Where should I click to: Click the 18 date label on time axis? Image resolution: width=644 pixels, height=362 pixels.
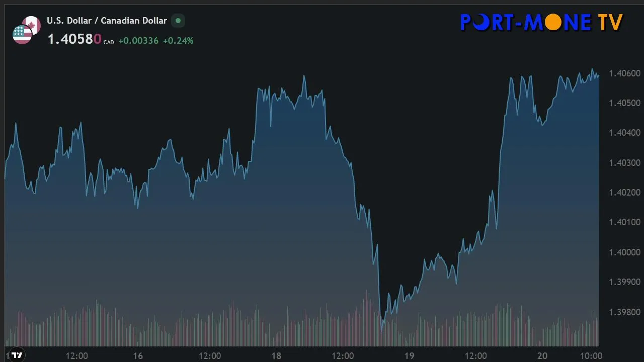click(x=276, y=356)
